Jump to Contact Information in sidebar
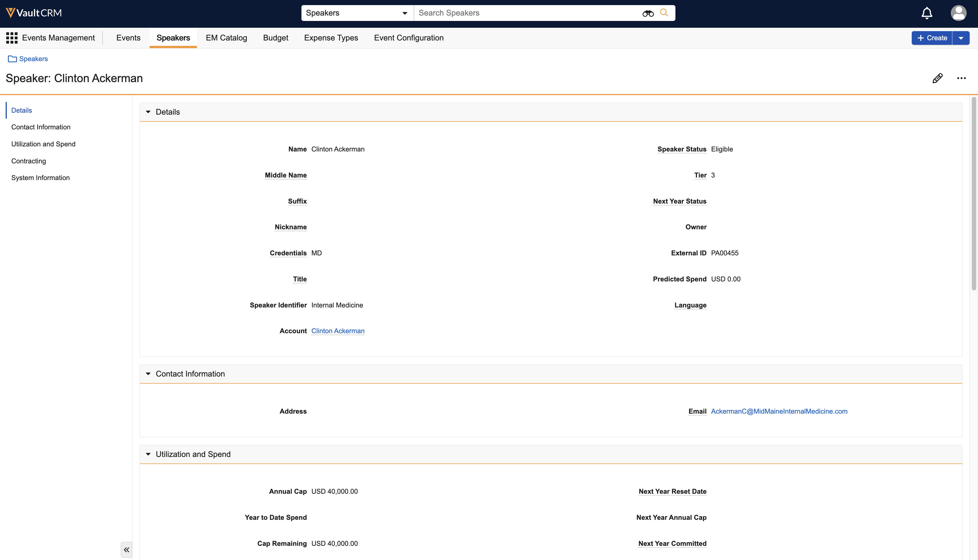 click(41, 127)
